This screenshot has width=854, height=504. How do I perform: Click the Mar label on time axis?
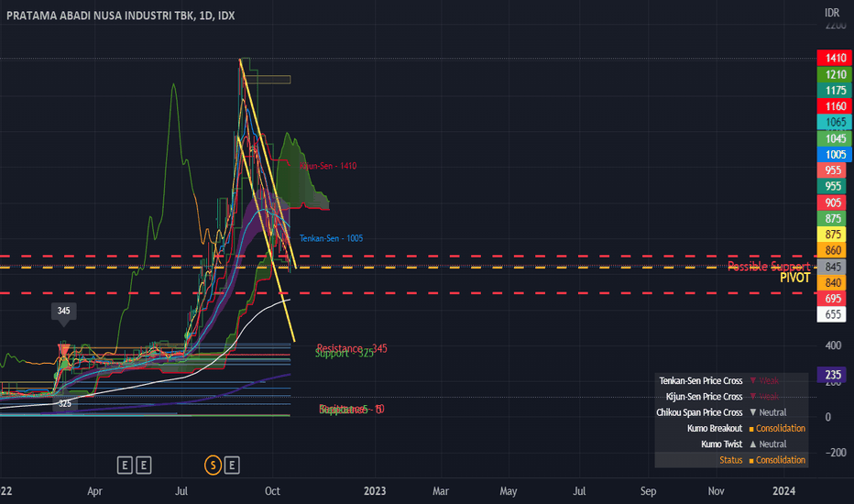point(441,491)
